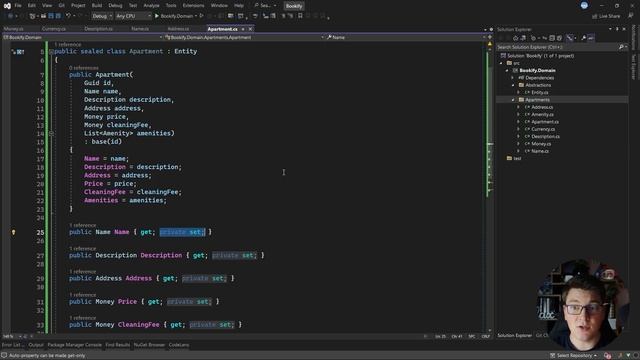
Task: Click Select Repository in status bar
Action: click(x=573, y=356)
